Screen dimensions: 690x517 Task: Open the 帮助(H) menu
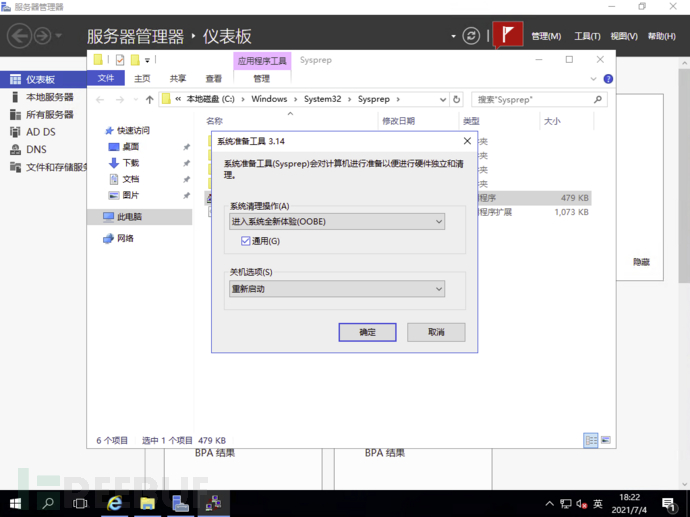click(661, 36)
